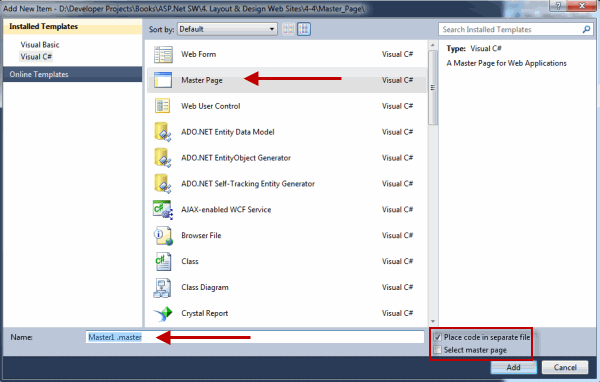Viewport: 600px width, 382px height.
Task: Switch to small icons view
Action: tap(289, 29)
